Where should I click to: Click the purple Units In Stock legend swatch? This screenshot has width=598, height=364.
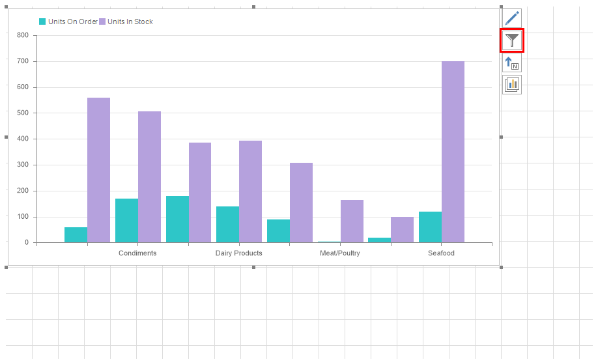[x=102, y=21]
